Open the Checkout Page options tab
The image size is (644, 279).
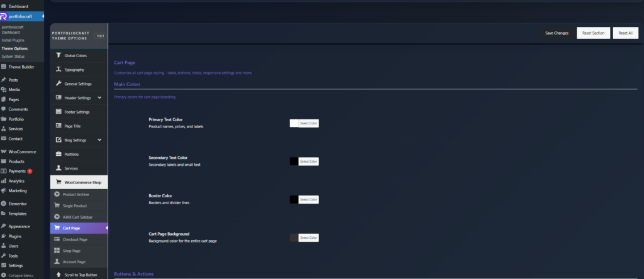[75, 239]
